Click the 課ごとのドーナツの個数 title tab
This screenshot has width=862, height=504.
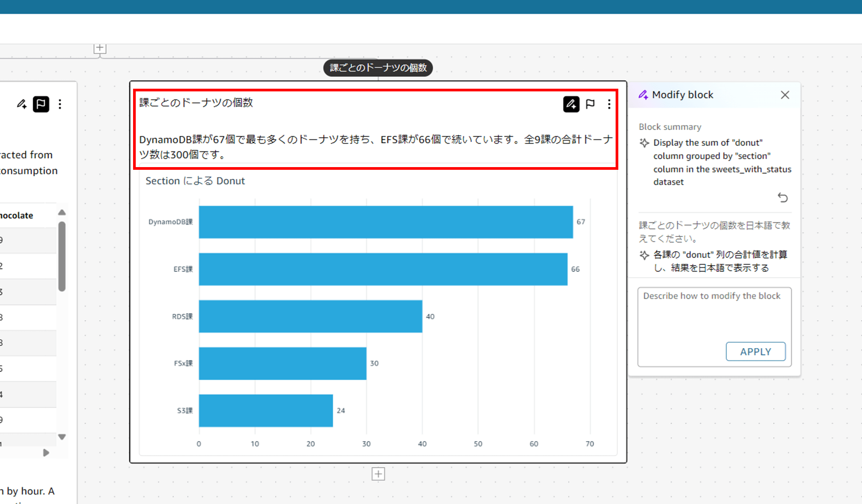point(379,67)
